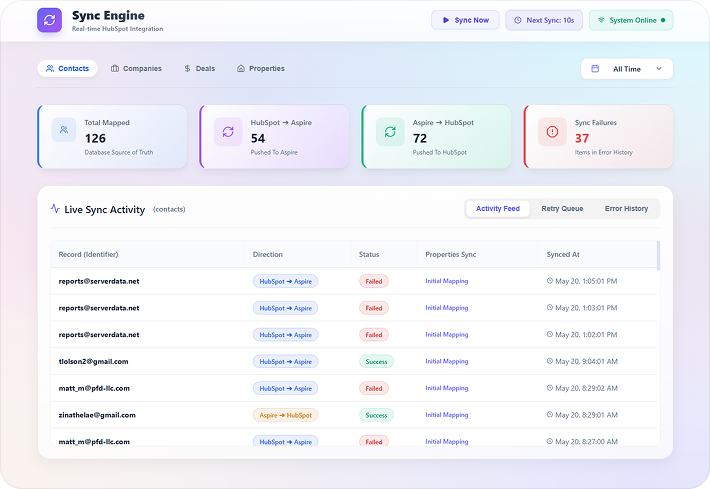Click Initial Mapping link for zinathelae@gmail.com
Viewport: 710px width, 489px height.
click(x=446, y=415)
